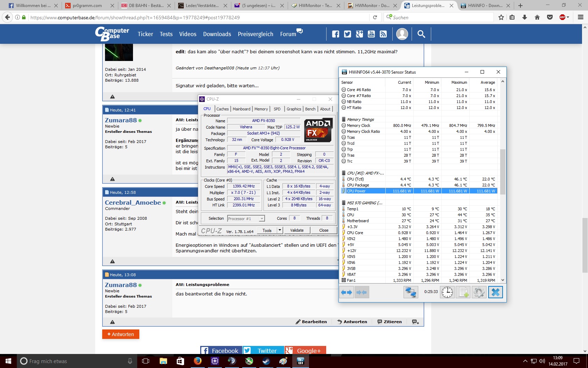Close HWiNFO sensors with the blue X button

(496, 292)
